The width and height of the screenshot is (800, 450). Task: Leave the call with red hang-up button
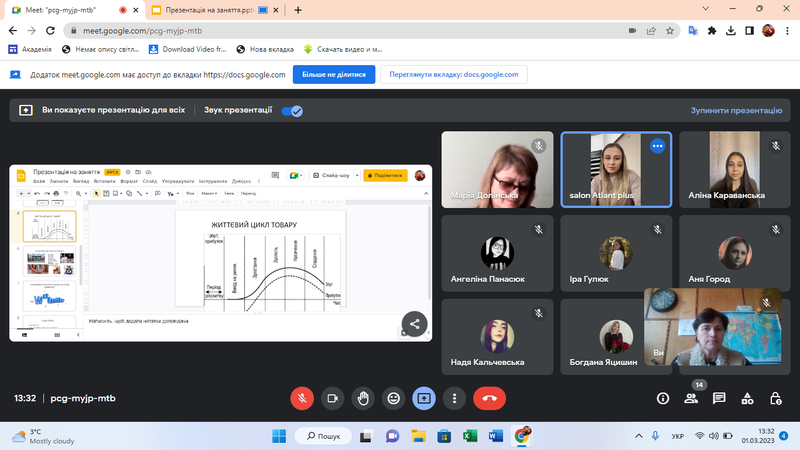pos(489,398)
